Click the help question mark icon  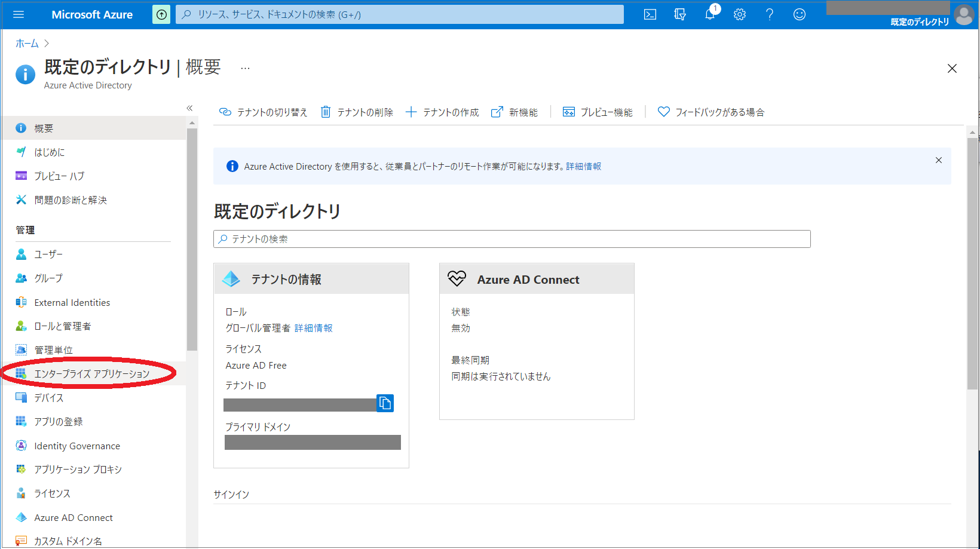(769, 14)
